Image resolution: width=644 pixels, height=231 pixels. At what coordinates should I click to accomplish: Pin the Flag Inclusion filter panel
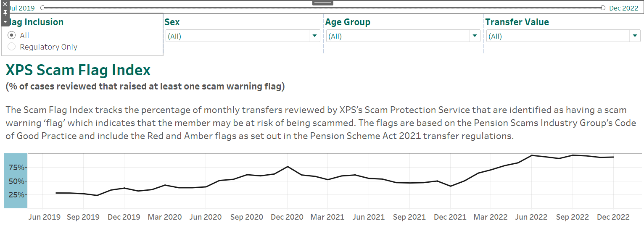click(5, 13)
